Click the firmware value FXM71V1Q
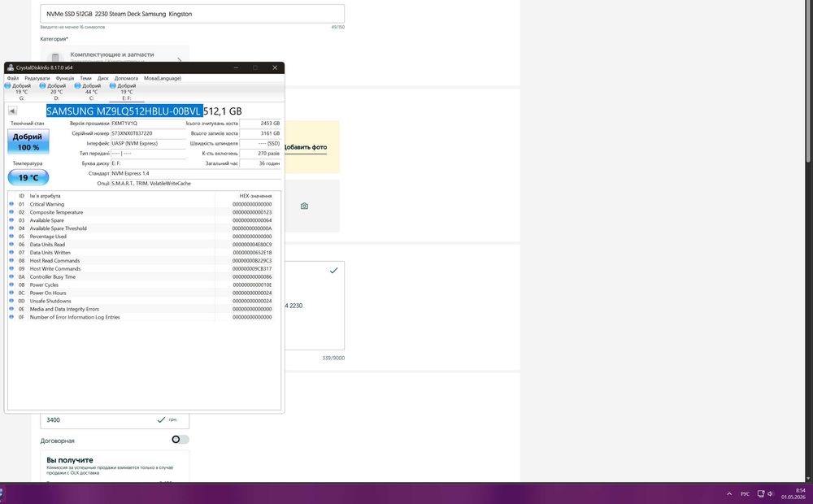 [148, 124]
